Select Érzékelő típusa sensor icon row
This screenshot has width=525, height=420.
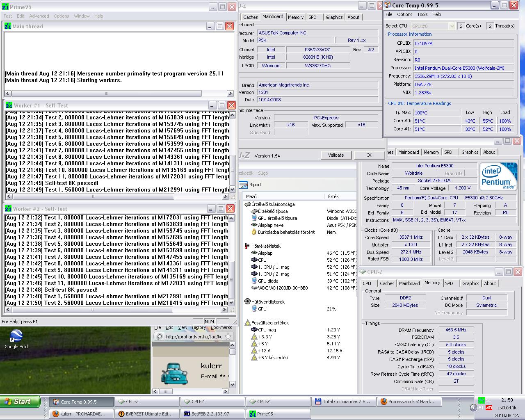[254, 211]
